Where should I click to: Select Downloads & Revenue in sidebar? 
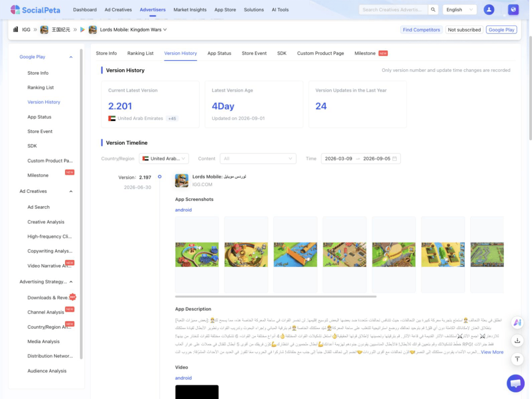[x=48, y=298]
